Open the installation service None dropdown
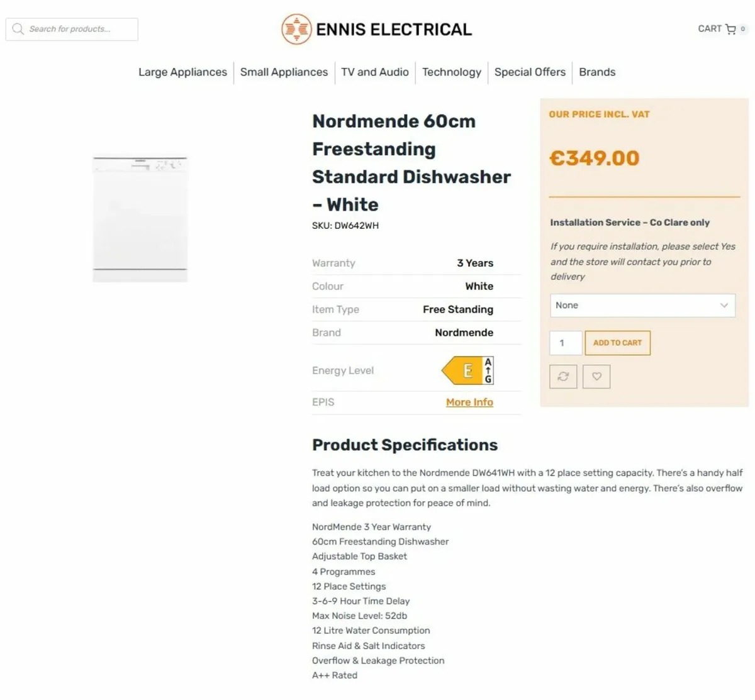Image resolution: width=755 pixels, height=700 pixels. click(x=642, y=305)
